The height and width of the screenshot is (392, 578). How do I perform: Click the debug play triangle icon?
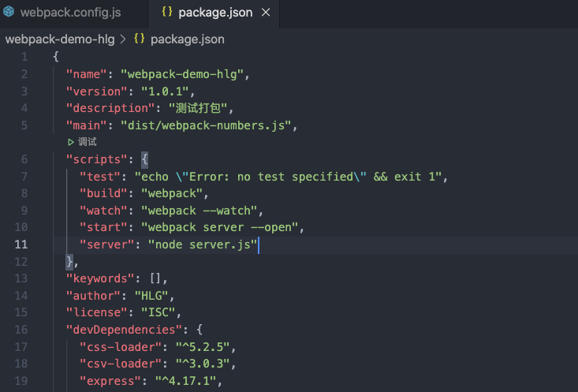tap(71, 142)
